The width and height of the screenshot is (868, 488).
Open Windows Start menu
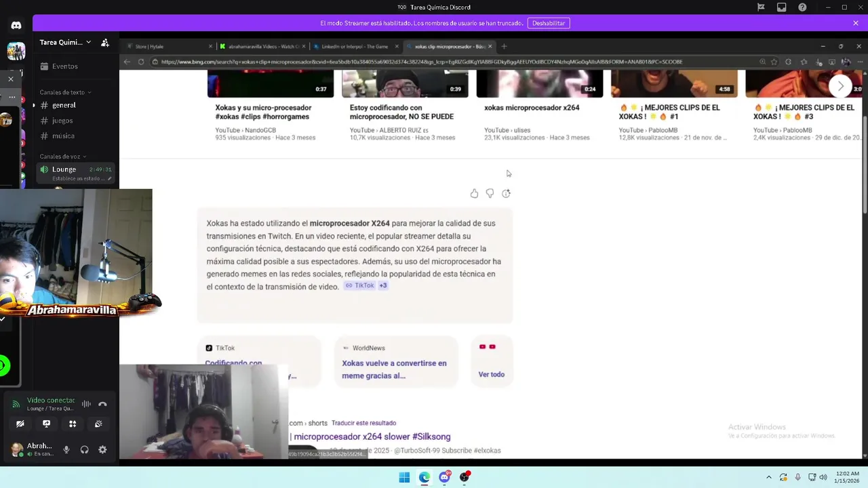pos(404,477)
